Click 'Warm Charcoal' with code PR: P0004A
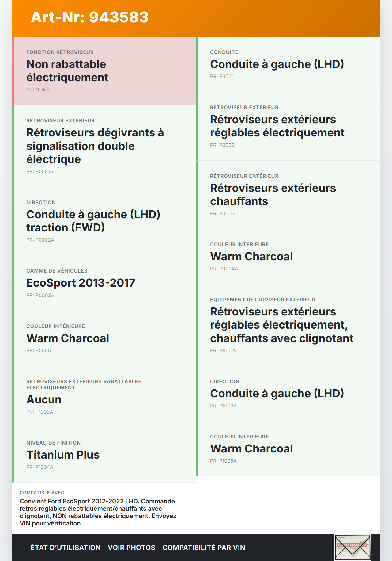Viewport: 392px width, 561px height. point(251,256)
